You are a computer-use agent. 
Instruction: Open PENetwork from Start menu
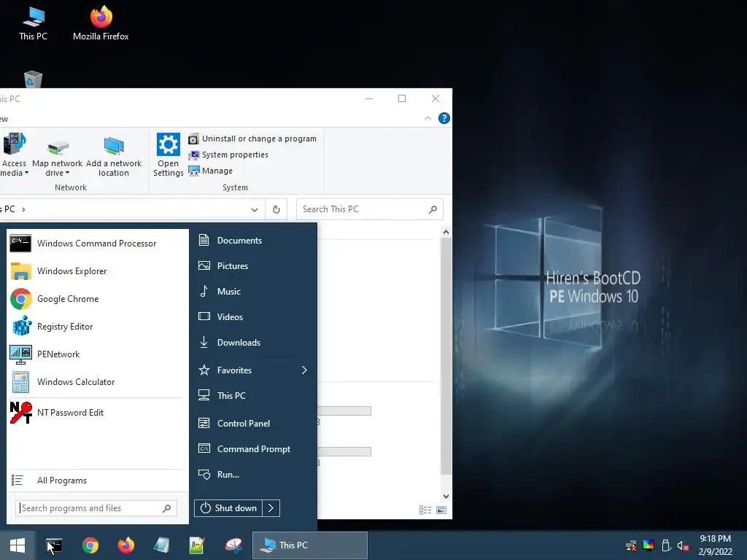[x=96, y=354]
